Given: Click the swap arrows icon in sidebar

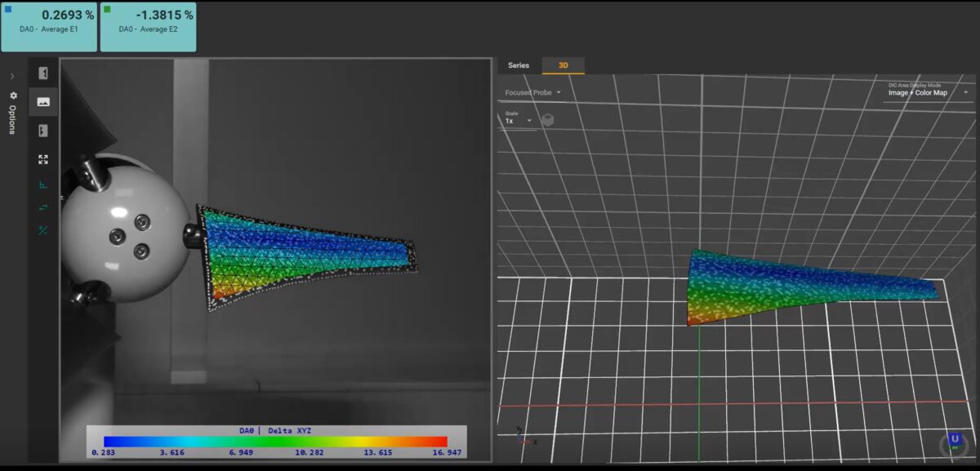Looking at the screenshot, I should (x=43, y=207).
